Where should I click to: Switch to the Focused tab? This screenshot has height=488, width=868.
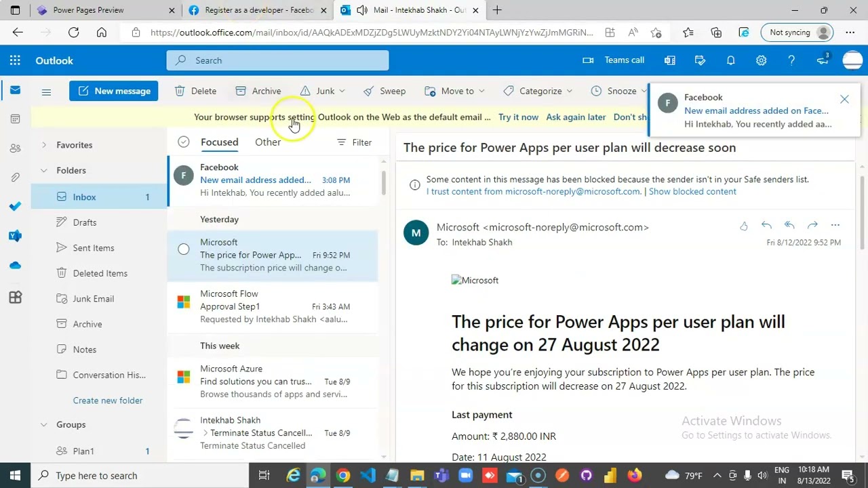click(219, 142)
